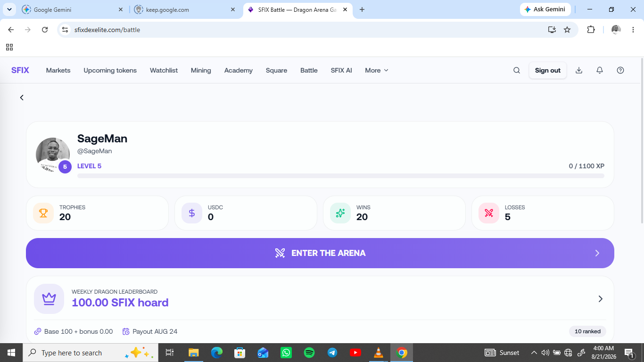Navigate to Mining

pyautogui.click(x=201, y=70)
